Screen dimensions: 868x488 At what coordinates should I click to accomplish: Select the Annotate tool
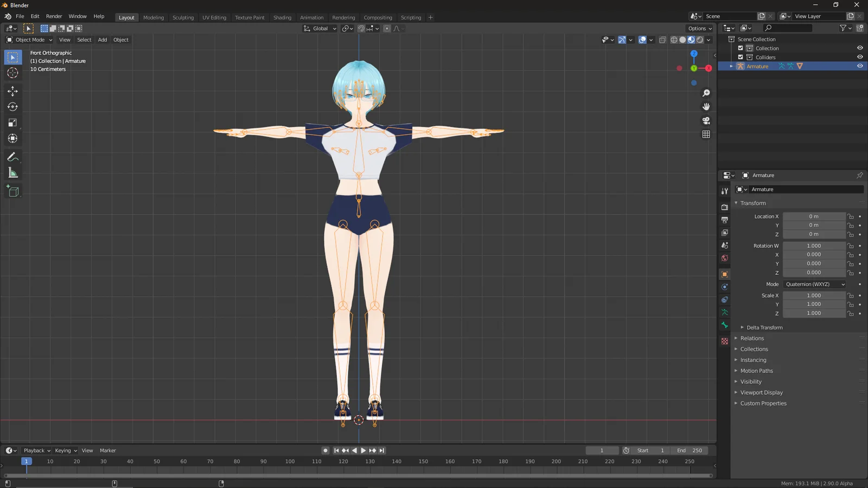(x=13, y=157)
